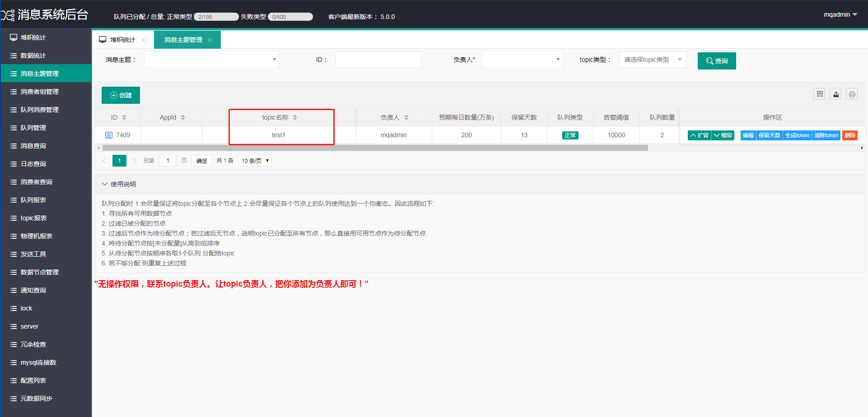Click the table export icon

pyautogui.click(x=836, y=94)
